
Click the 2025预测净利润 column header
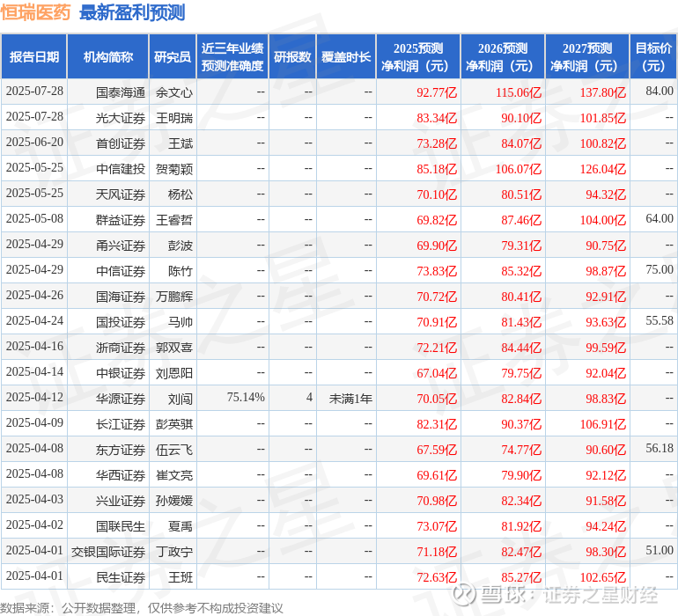(417, 57)
